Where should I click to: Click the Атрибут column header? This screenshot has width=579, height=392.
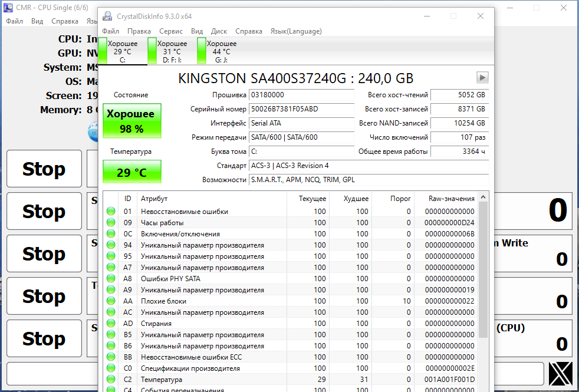click(x=212, y=199)
